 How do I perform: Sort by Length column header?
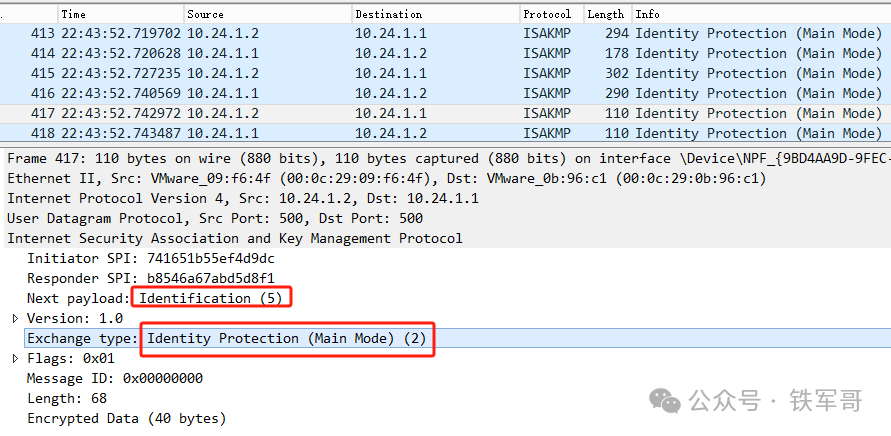point(608,14)
